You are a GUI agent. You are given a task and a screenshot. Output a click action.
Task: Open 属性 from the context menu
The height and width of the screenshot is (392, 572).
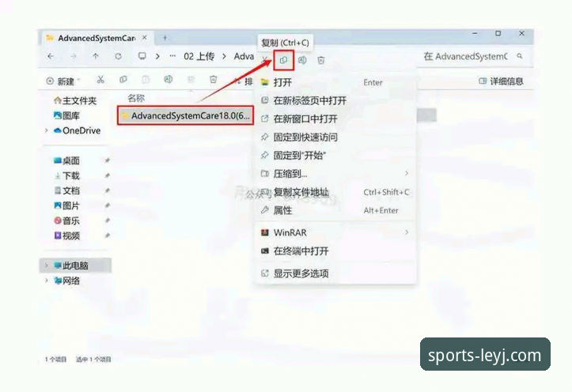pyautogui.click(x=335, y=210)
